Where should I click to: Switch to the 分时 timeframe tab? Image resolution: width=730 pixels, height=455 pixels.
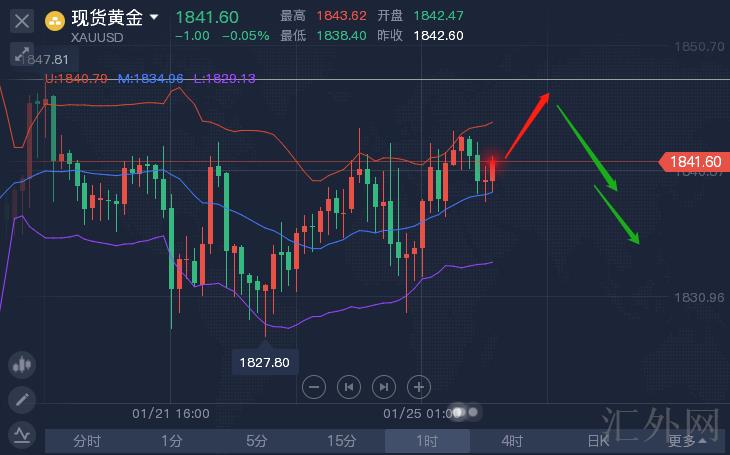pyautogui.click(x=87, y=441)
